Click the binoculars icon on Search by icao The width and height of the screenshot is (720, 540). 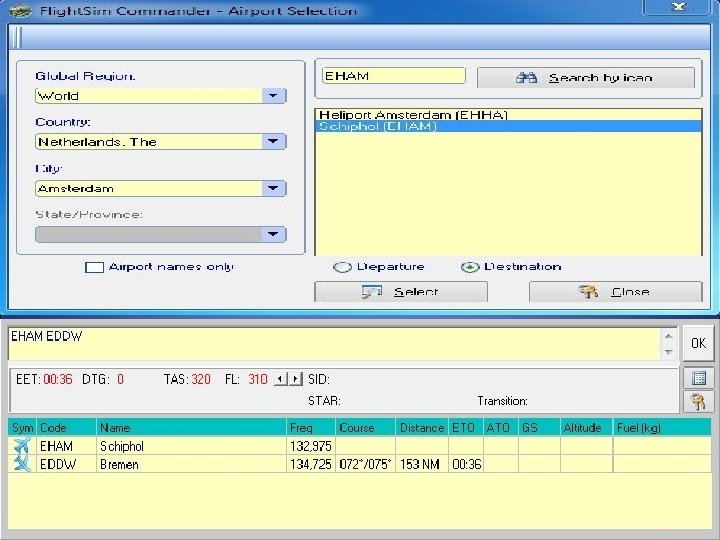pos(526,77)
